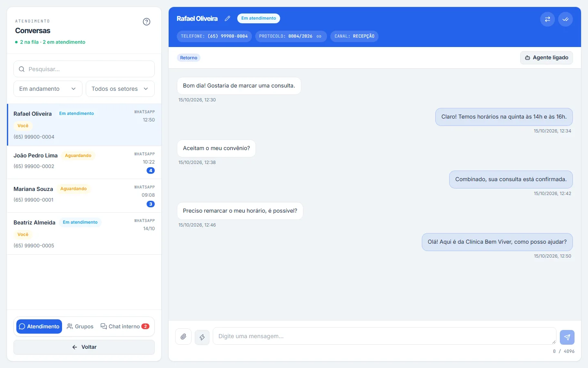Screen dimensions: 588x368
Task: Click phone number (65) 99900-0002 in list
Action: tap(34, 166)
